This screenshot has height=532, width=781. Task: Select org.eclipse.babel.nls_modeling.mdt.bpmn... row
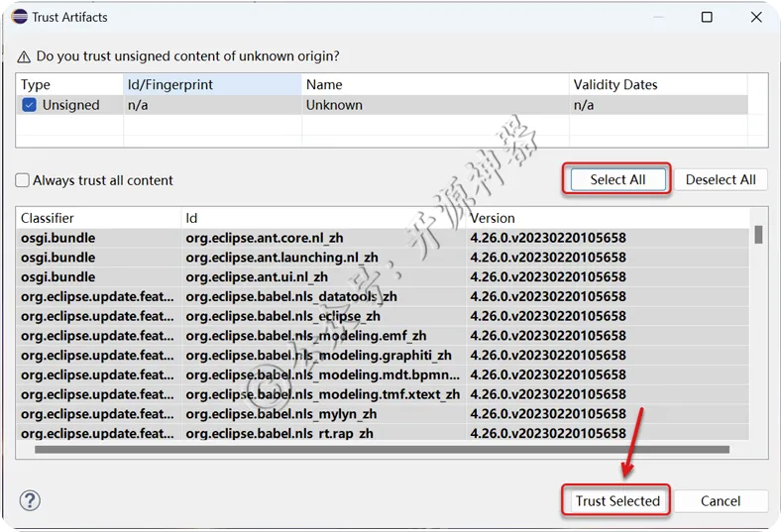[382, 374]
